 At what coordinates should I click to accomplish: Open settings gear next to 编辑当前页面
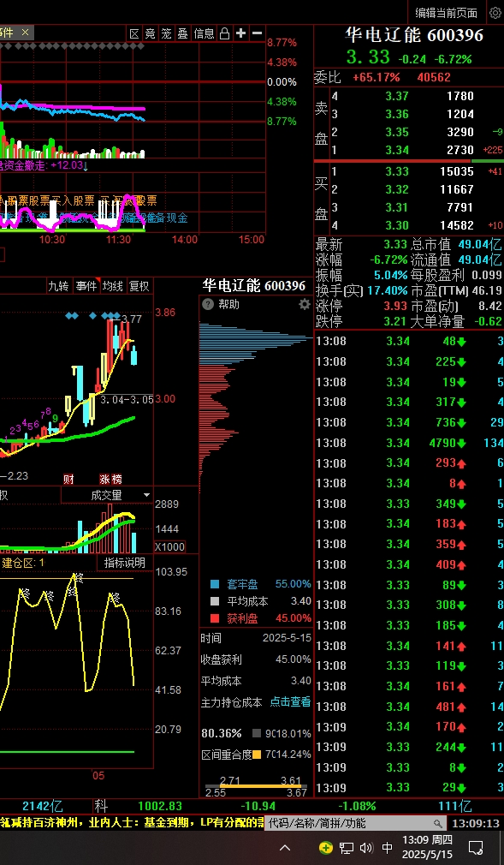[x=495, y=13]
